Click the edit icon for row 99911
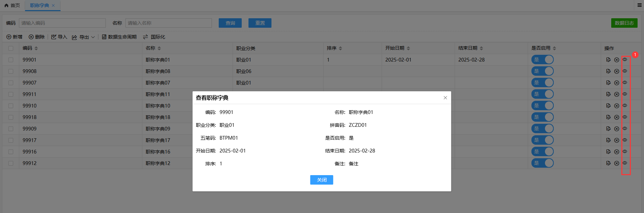This screenshot has height=213, width=644. tap(609, 94)
